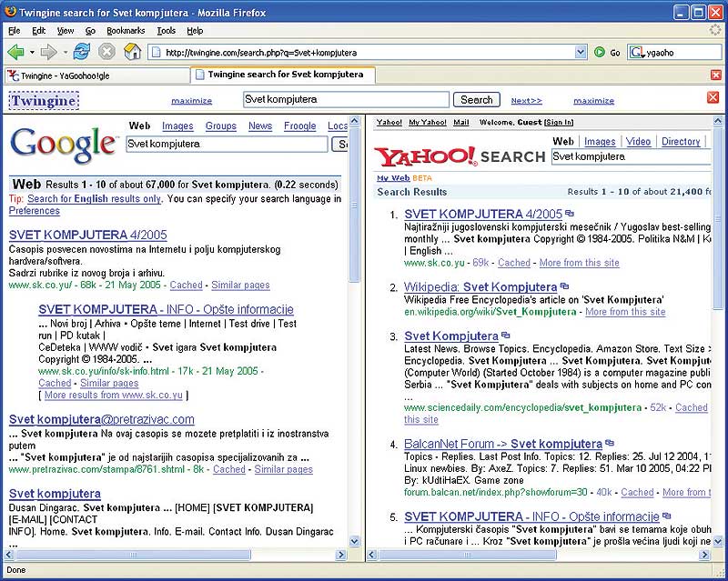Click the Yahoo search box
Image resolution: width=728 pixels, height=581 pixels.
[x=632, y=156]
